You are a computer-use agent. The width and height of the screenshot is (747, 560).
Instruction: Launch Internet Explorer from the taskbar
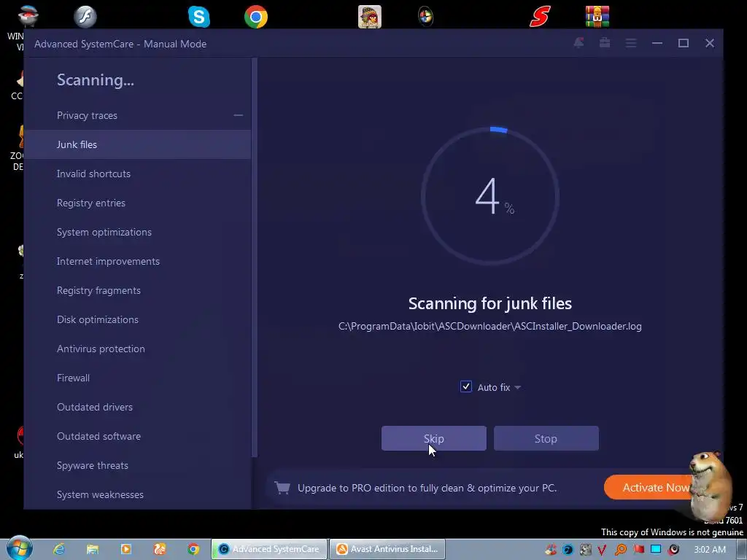tap(59, 549)
